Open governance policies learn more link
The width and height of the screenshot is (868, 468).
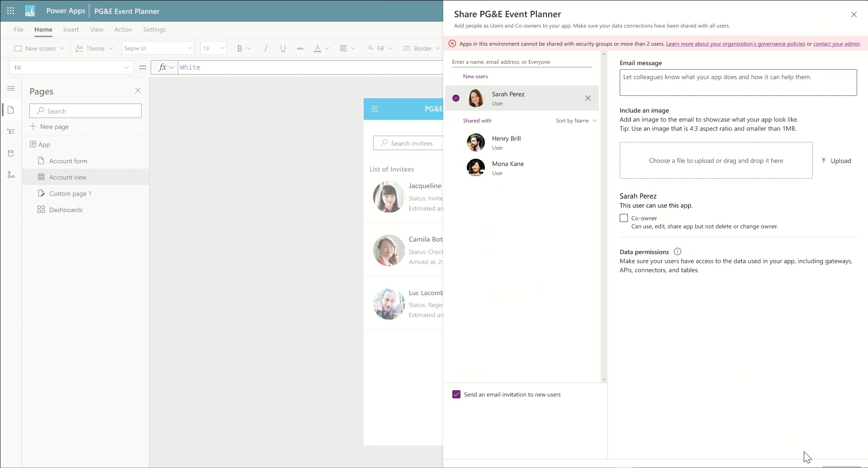(x=735, y=44)
